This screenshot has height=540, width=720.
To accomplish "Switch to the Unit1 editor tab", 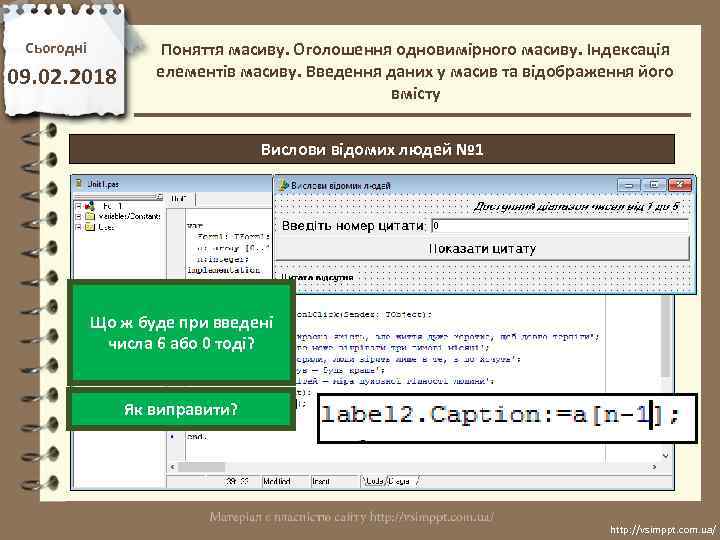I will [x=179, y=199].
